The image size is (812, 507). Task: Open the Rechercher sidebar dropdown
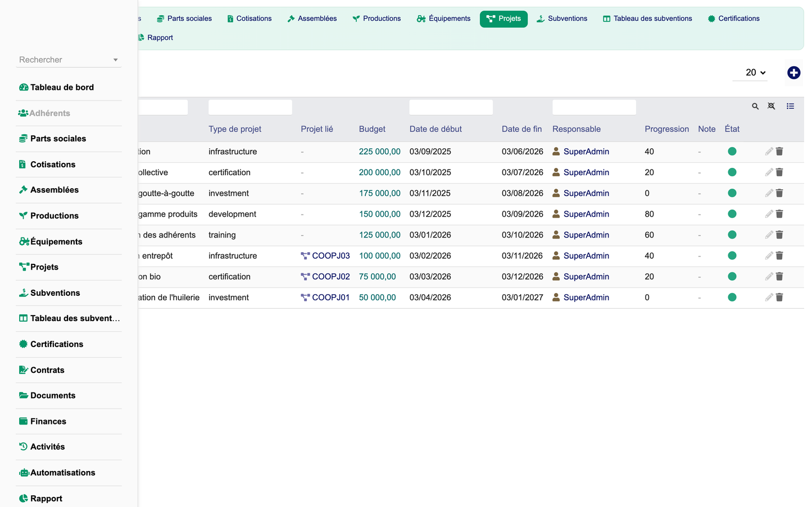(69, 60)
